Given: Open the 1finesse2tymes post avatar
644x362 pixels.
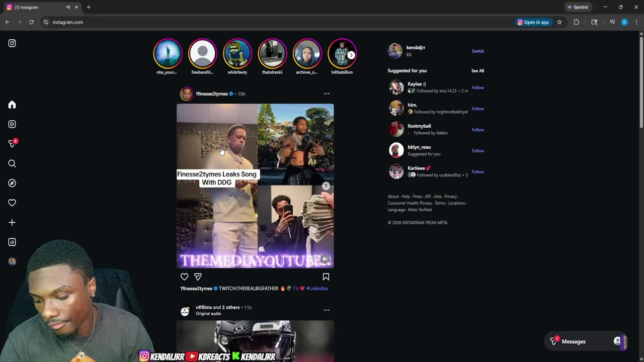Looking at the screenshot, I should 187,94.
